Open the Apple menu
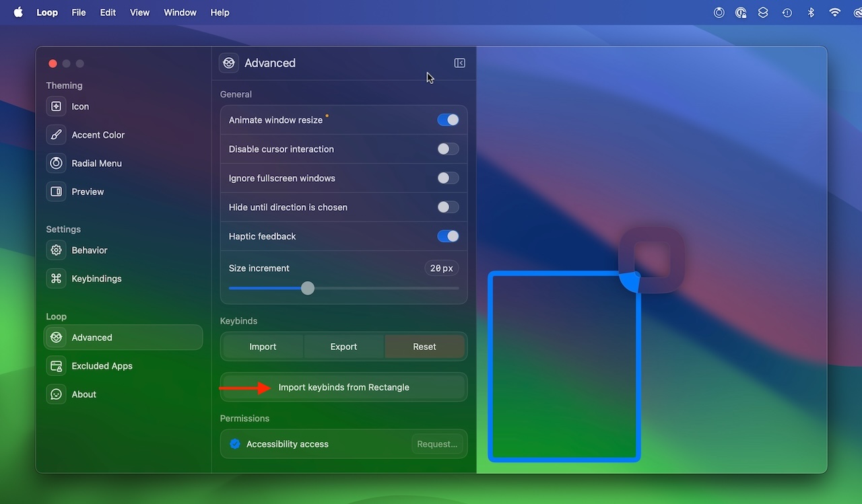 click(x=18, y=12)
